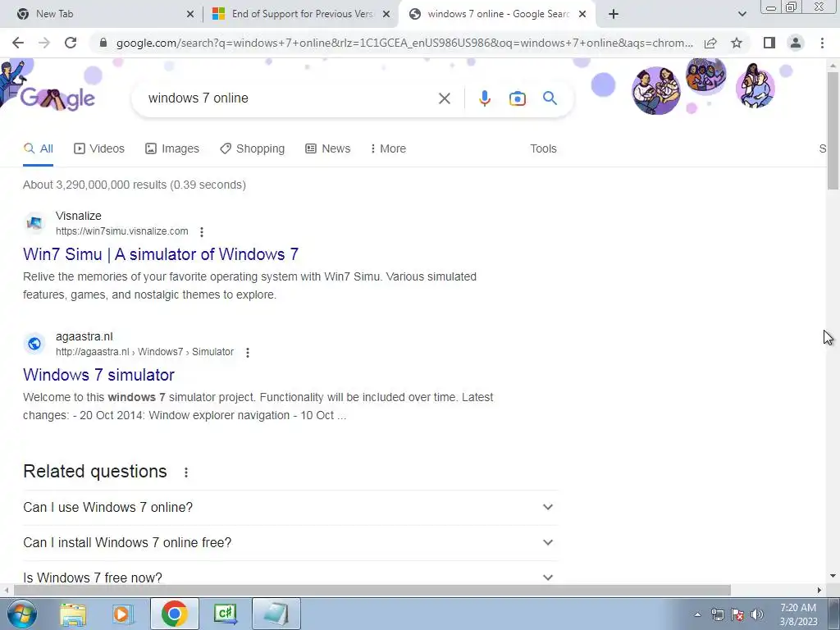Image resolution: width=840 pixels, height=630 pixels.
Task: Click the horizontal scrollbar thumb
Action: [372, 591]
